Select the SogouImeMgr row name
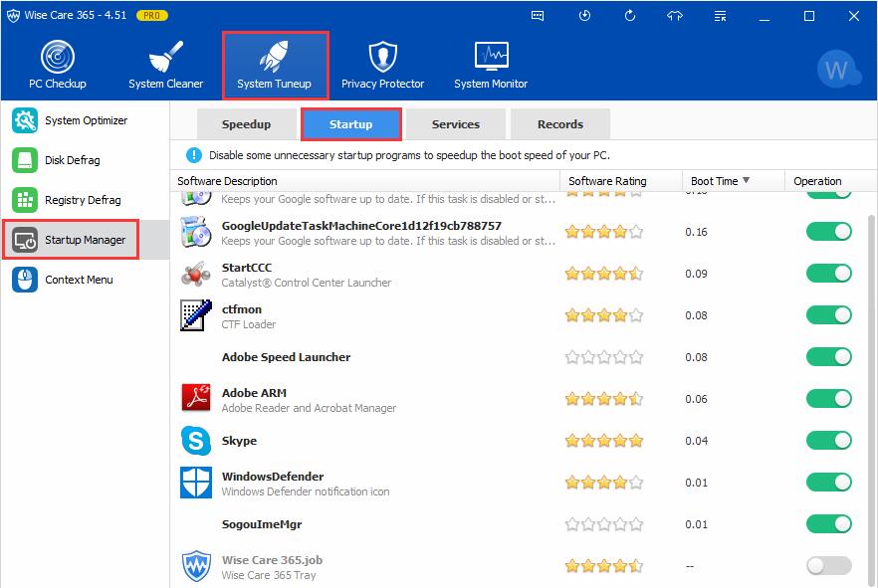Viewport: 878px width, 588px height. (262, 524)
